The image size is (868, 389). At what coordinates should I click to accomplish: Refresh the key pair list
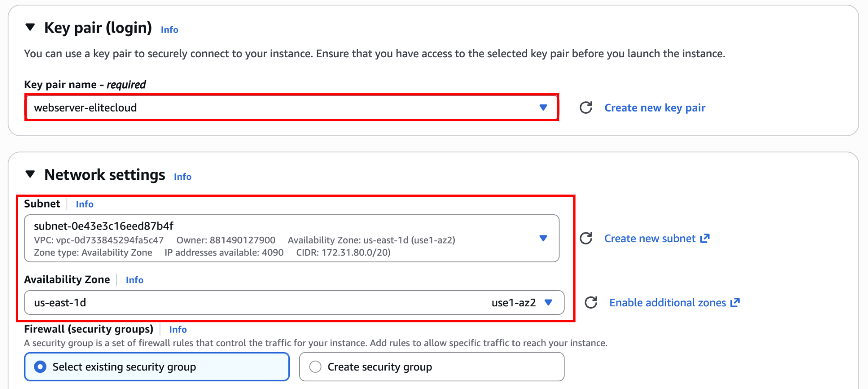click(x=585, y=108)
